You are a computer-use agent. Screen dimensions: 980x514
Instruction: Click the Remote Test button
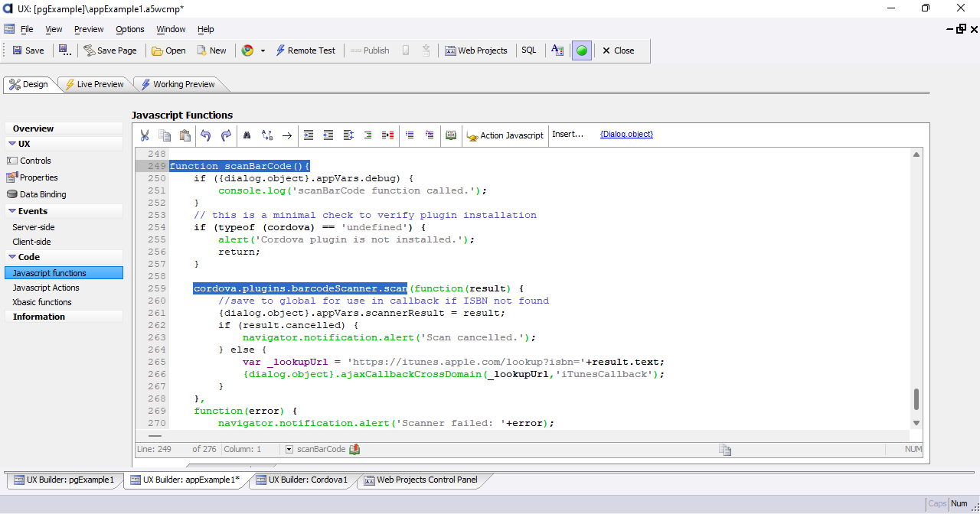click(x=305, y=50)
